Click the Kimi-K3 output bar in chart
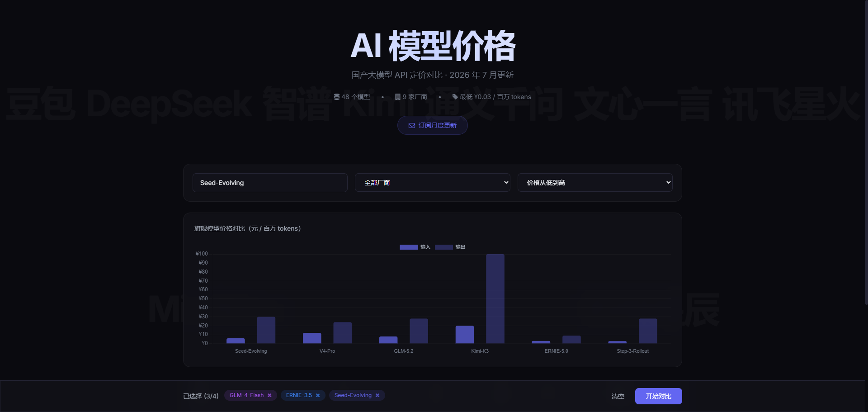 coord(495,298)
